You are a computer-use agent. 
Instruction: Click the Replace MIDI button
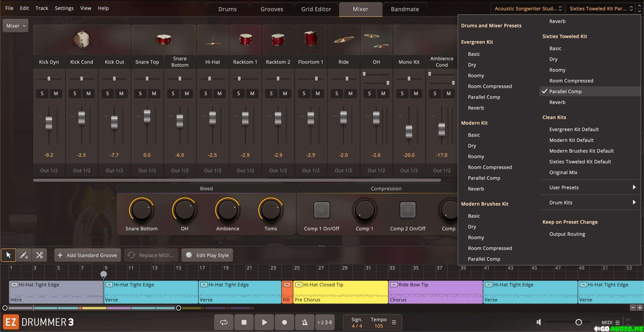[x=151, y=255]
